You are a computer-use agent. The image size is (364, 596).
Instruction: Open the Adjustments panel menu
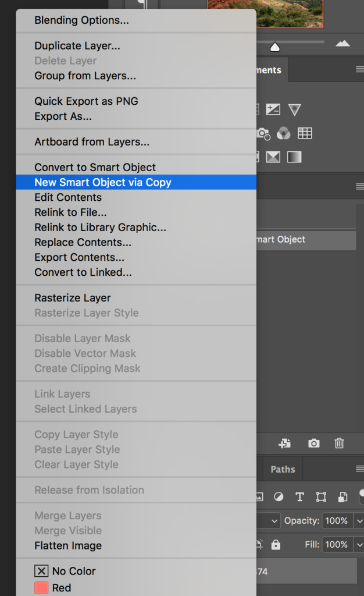359,70
